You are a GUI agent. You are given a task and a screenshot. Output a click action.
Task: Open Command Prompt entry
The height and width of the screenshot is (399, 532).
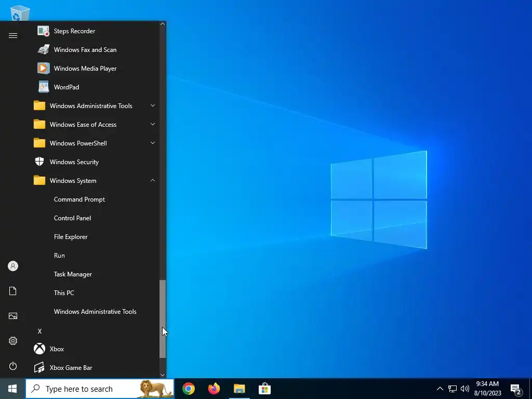[79, 199]
